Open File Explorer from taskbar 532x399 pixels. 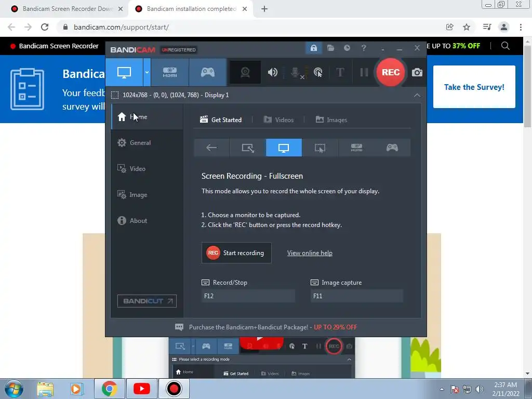coord(45,389)
